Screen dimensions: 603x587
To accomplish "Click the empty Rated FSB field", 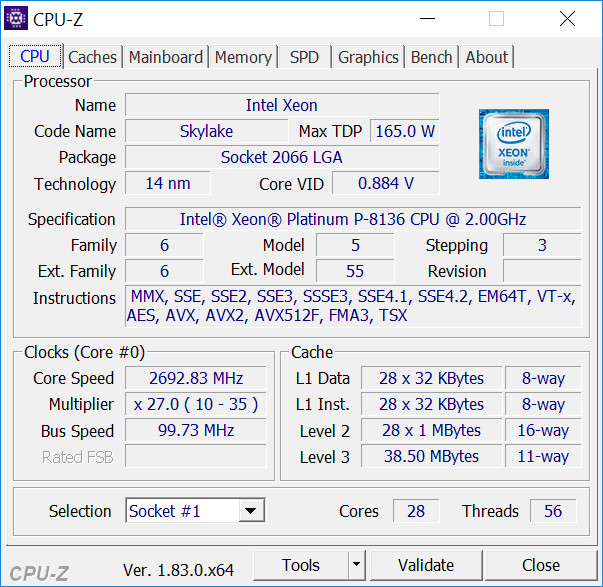I will [196, 456].
